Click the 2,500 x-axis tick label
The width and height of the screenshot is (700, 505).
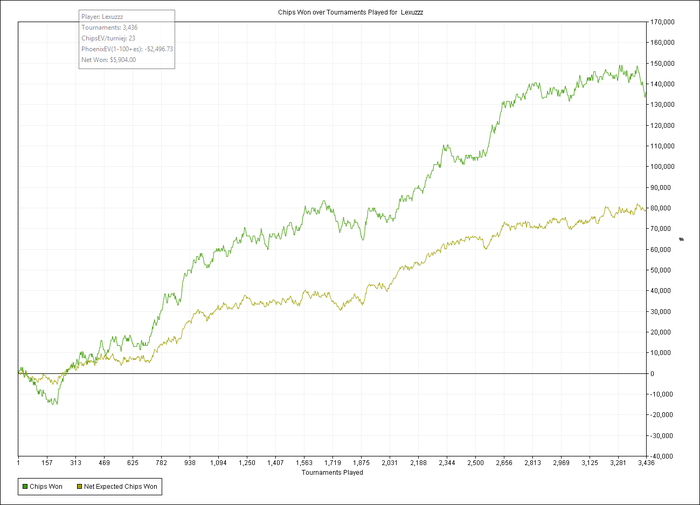coord(475,463)
